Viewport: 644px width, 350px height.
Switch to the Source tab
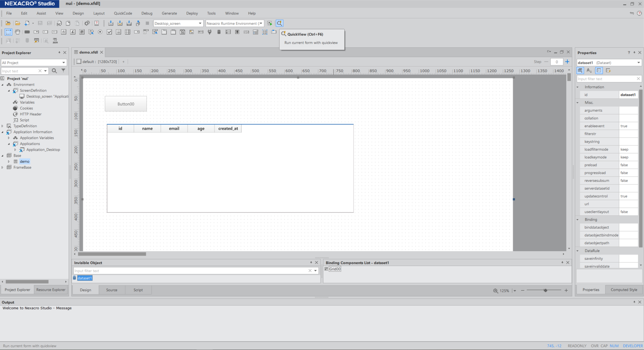click(112, 290)
